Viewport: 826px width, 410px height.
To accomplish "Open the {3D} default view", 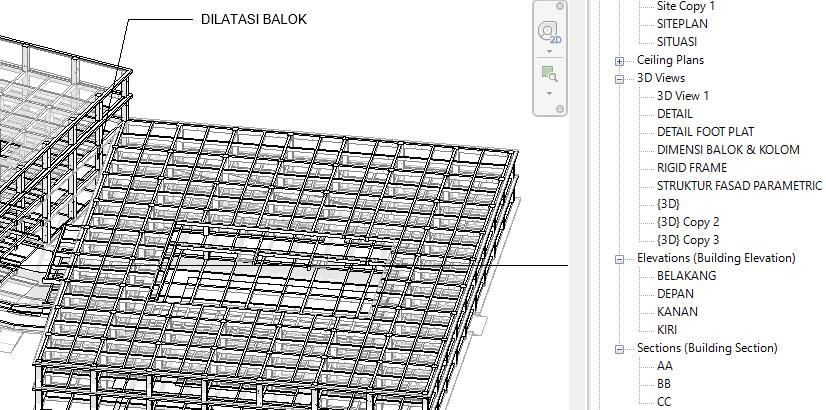I will pos(668,203).
